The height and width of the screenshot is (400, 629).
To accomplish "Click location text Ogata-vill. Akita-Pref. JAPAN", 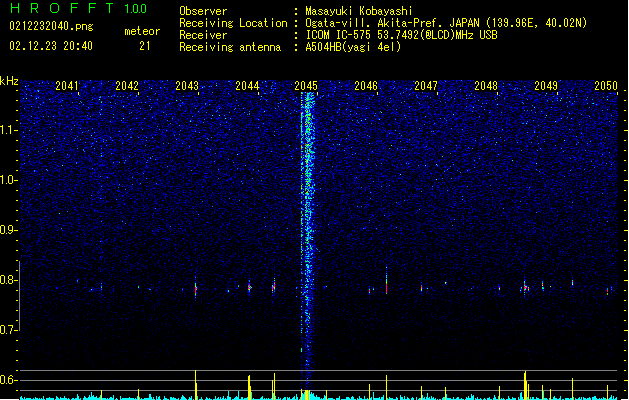I will tap(392, 23).
